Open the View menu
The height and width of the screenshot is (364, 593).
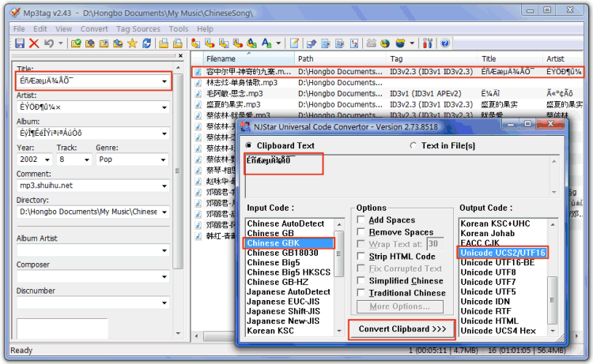click(63, 28)
